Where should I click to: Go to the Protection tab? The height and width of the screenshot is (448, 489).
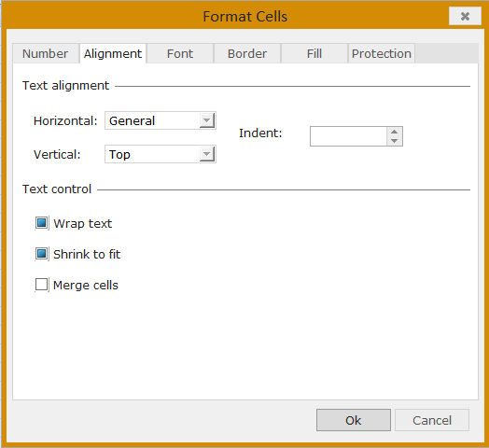point(382,53)
